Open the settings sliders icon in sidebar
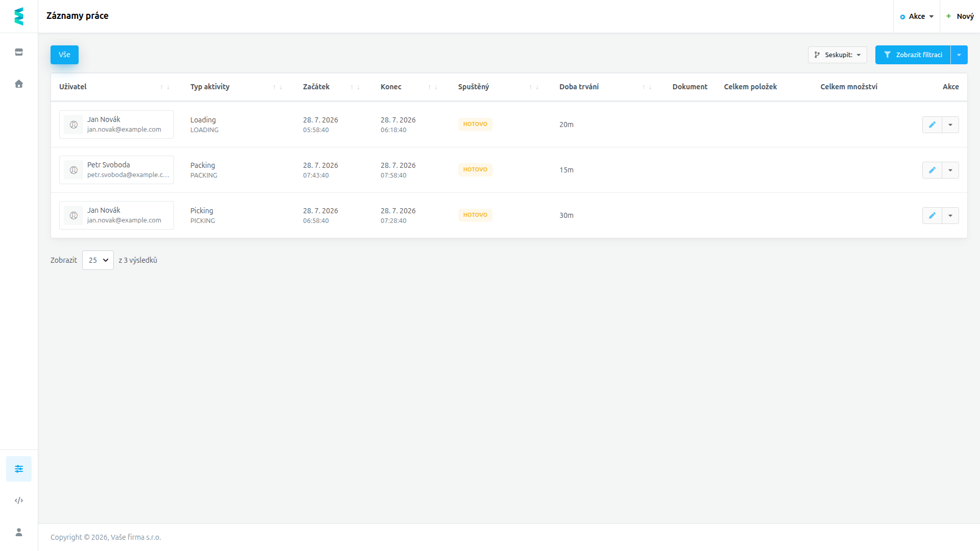Viewport: 980px width, 551px height. 19,469
